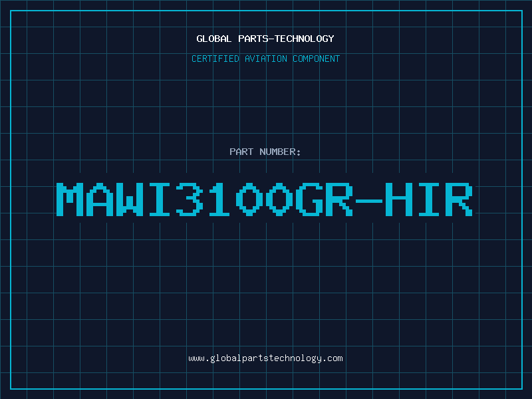Click the GLOBAL PARTS-TECHNOLOGY title

265,39
